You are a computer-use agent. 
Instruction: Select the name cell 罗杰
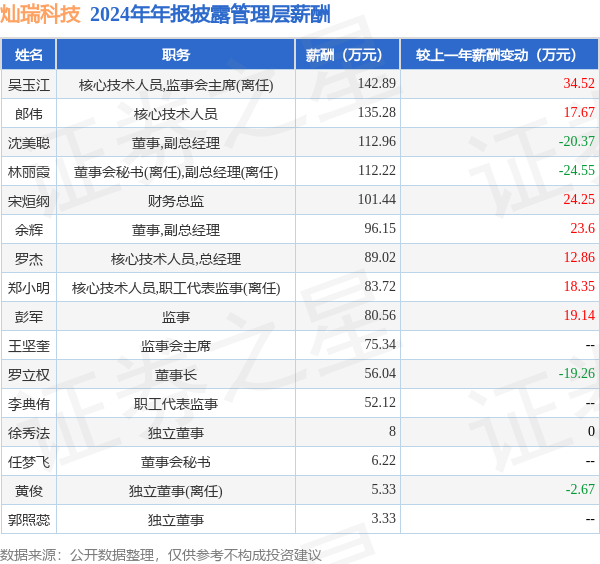click(29, 259)
